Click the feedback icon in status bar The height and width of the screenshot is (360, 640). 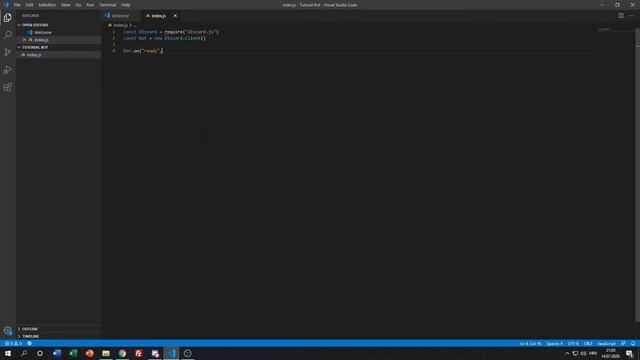click(623, 344)
